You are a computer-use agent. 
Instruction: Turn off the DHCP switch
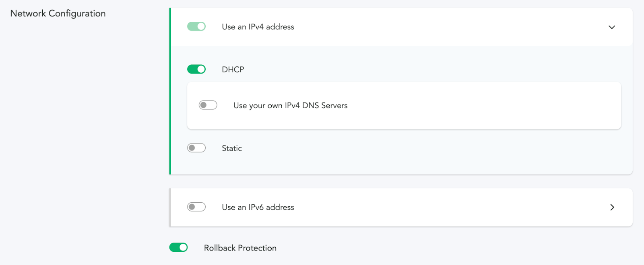click(x=196, y=69)
